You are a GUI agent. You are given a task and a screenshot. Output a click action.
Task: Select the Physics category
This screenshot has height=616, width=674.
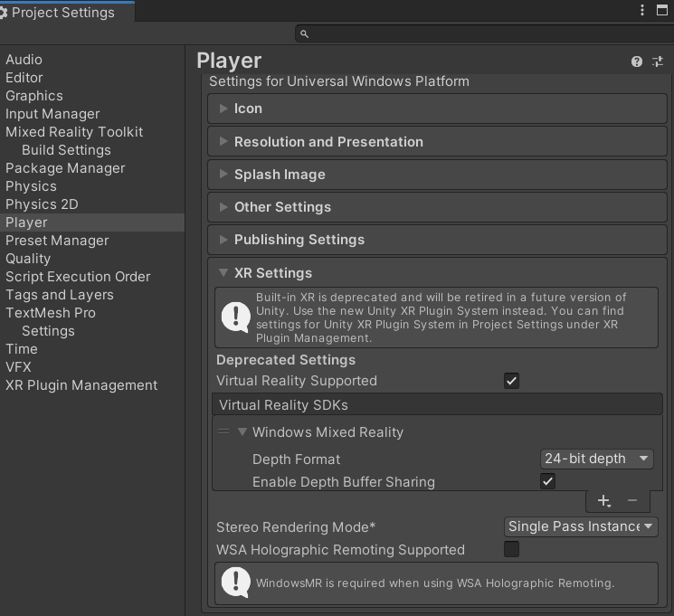tap(31, 186)
